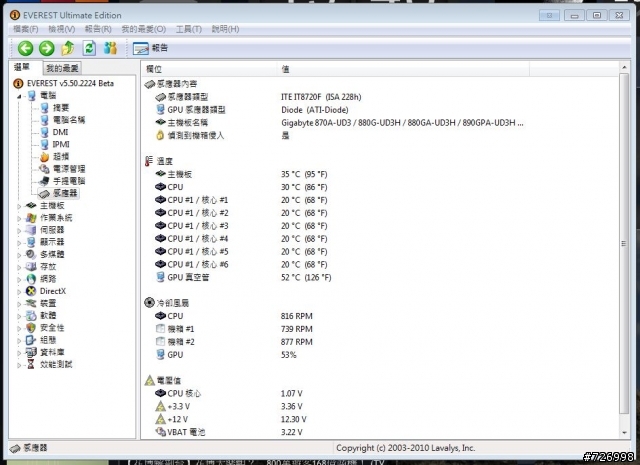The height and width of the screenshot is (465, 640).
Task: Click the Up level arrow toolbar icon
Action: (68, 48)
